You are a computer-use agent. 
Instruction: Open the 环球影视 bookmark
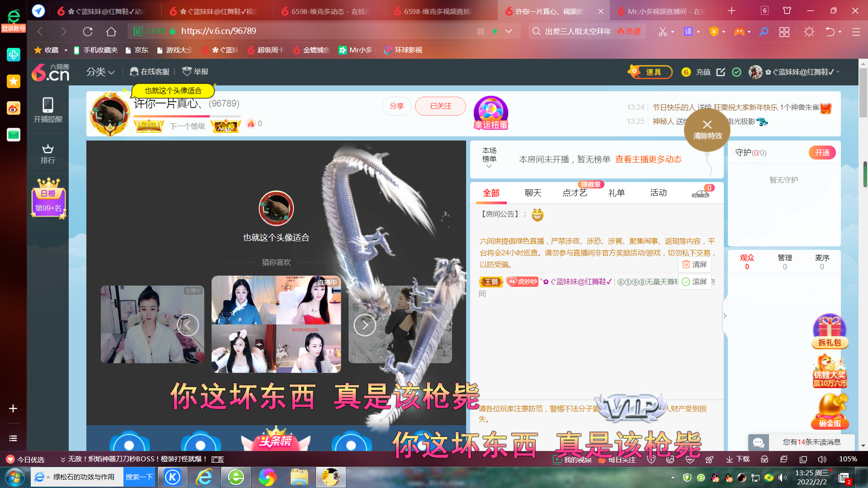tap(403, 50)
